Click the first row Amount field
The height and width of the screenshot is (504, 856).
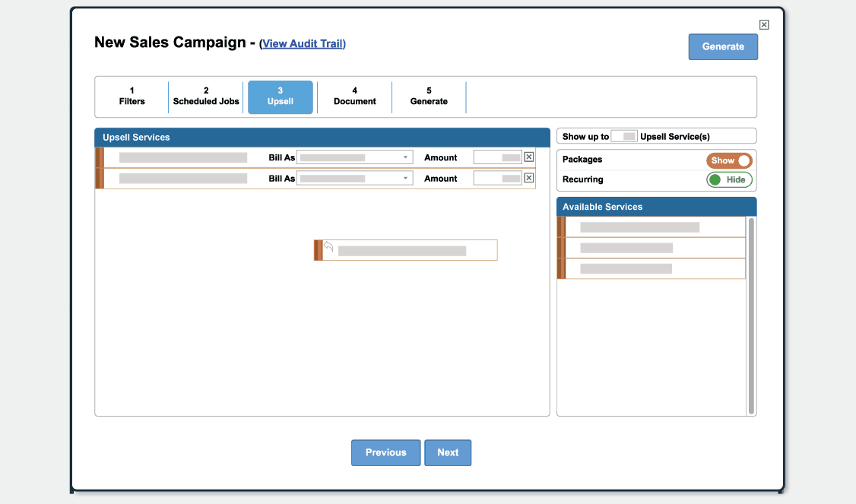(497, 157)
